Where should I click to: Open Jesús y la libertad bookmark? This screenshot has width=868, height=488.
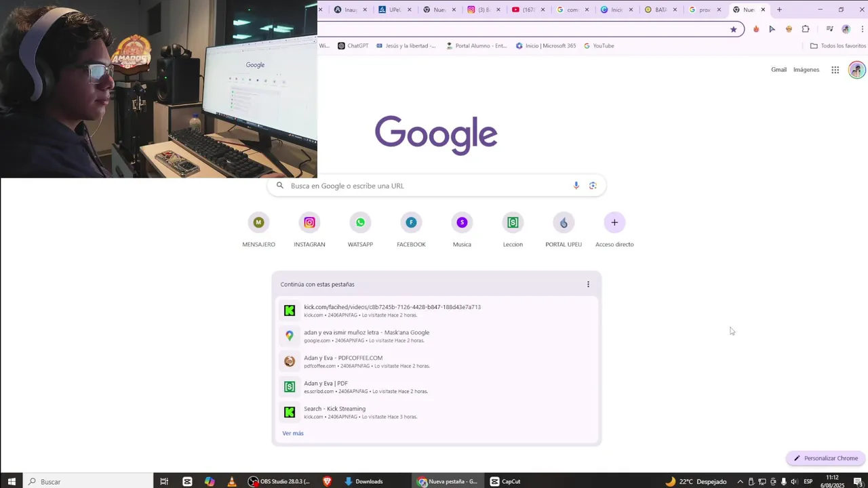(406, 46)
